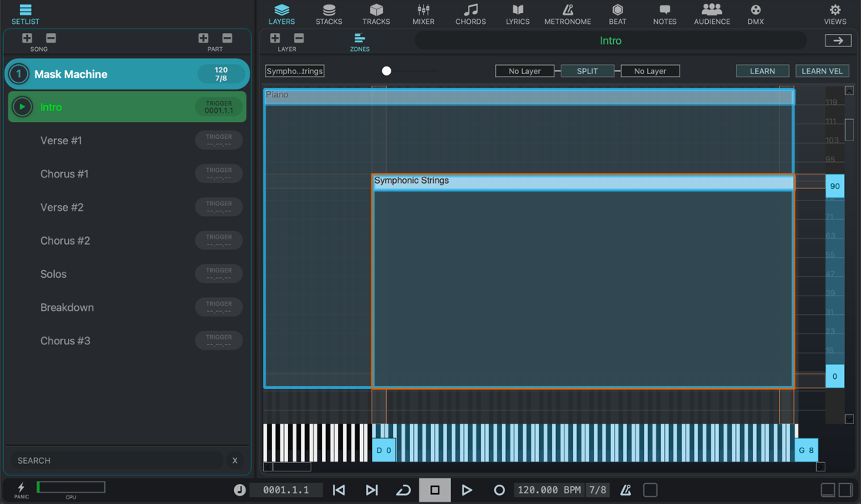Open the Chords view
Image resolution: width=861 pixels, height=504 pixels.
pos(470,14)
